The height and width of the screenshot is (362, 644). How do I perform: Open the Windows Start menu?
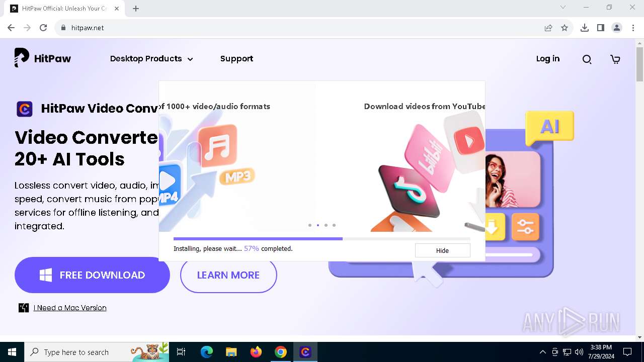[x=12, y=352]
